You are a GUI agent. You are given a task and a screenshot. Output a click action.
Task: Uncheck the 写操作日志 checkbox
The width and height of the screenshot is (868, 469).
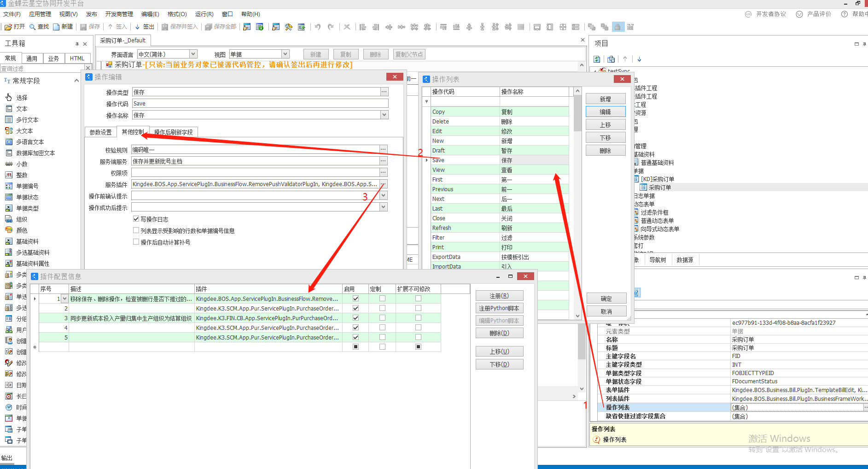pyautogui.click(x=136, y=219)
